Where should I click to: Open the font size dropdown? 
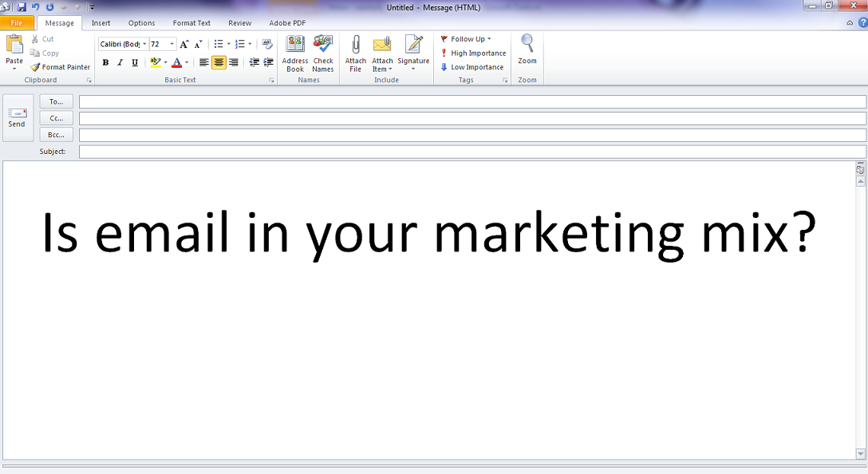(172, 45)
